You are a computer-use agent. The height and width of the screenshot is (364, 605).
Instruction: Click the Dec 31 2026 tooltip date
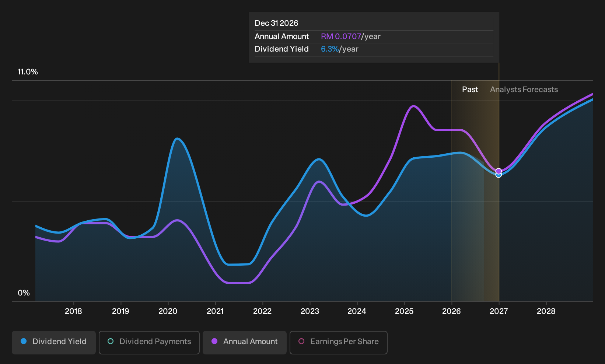(x=276, y=23)
